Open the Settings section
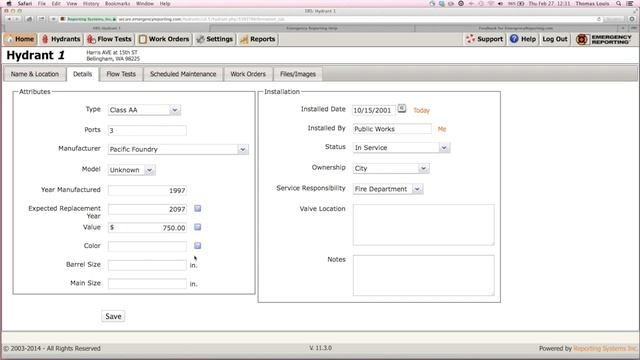 214,39
